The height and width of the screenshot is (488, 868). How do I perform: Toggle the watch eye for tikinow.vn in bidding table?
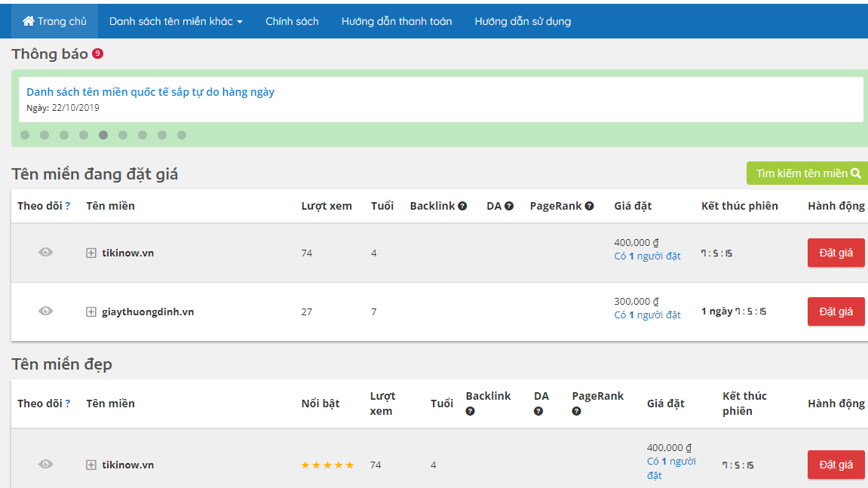click(45, 253)
